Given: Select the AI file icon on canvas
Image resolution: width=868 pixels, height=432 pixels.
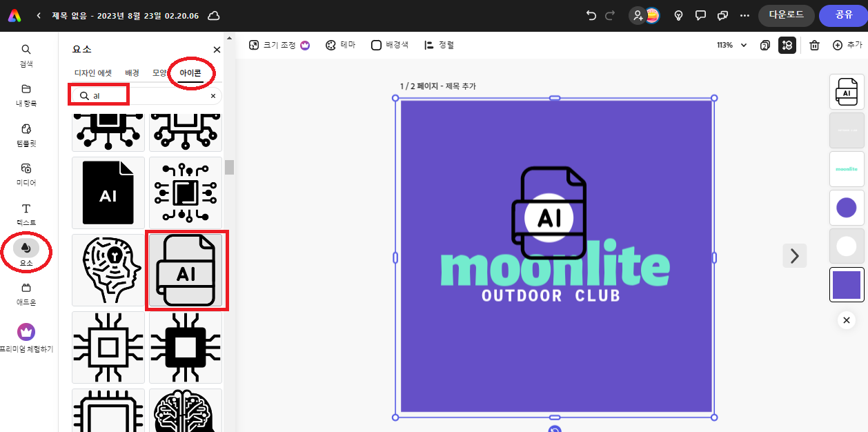Looking at the screenshot, I should (x=549, y=213).
